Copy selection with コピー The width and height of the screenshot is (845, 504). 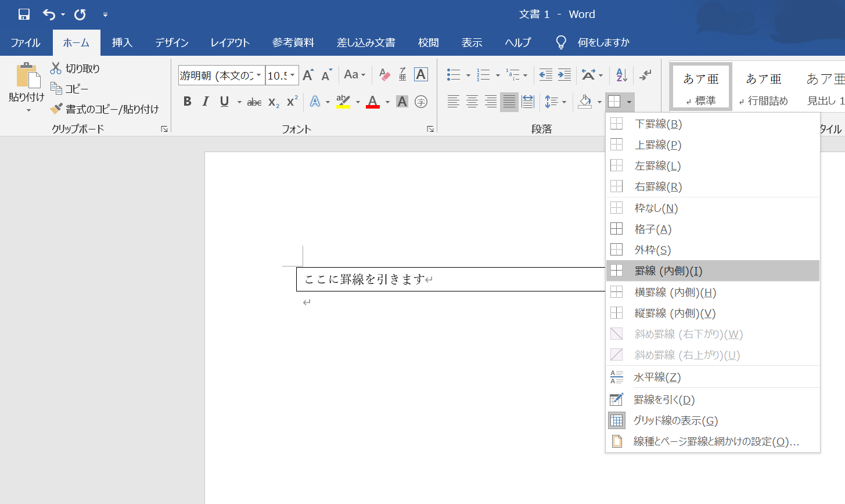[70, 89]
